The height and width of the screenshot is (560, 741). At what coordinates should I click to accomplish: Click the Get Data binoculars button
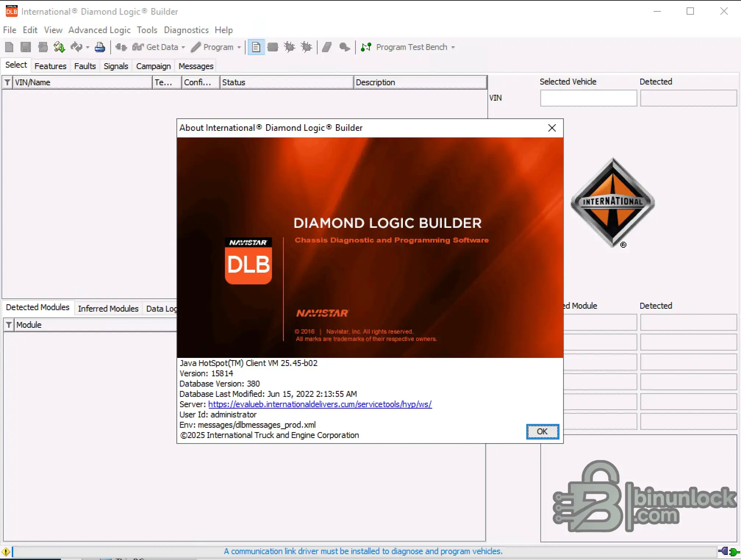155,47
